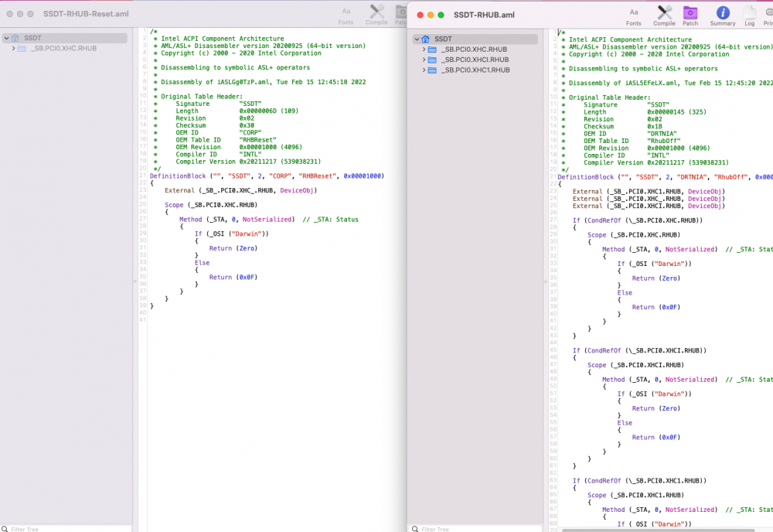Open Fonts in SSDT-RHUB.aml toolbar
Screen dimensions: 773x532
[x=634, y=16]
